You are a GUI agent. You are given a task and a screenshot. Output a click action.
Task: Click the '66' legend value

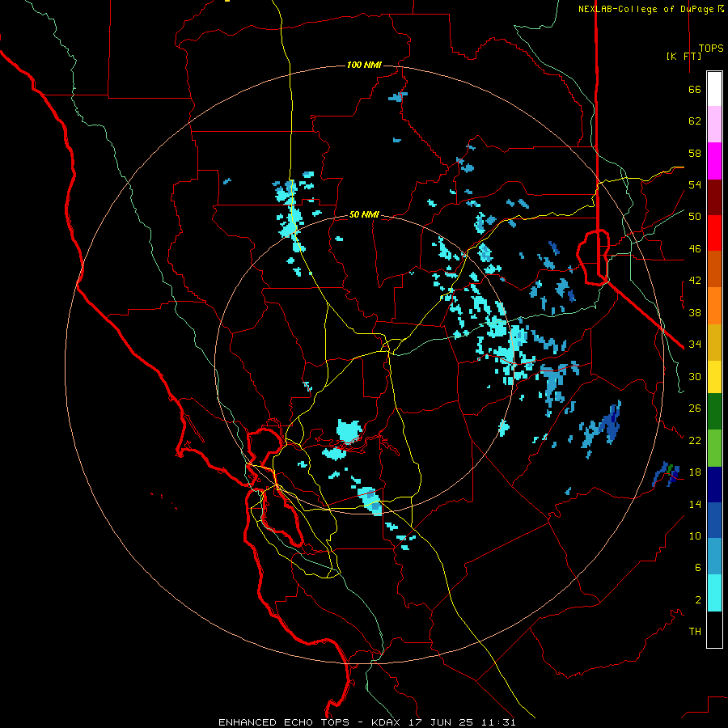[695, 90]
